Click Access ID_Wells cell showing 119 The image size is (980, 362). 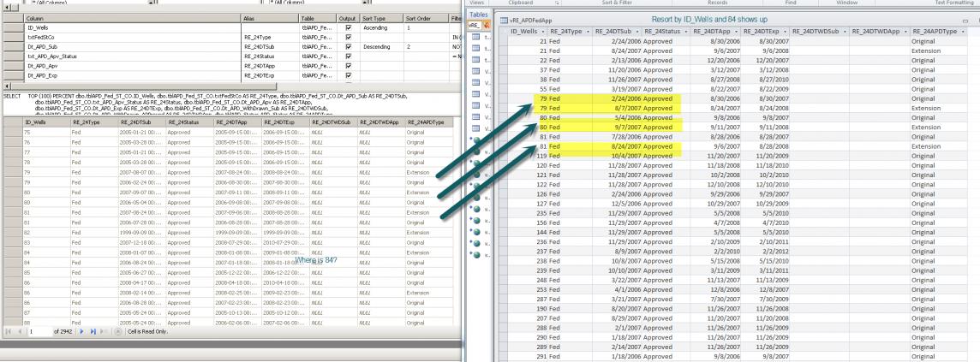529,156
